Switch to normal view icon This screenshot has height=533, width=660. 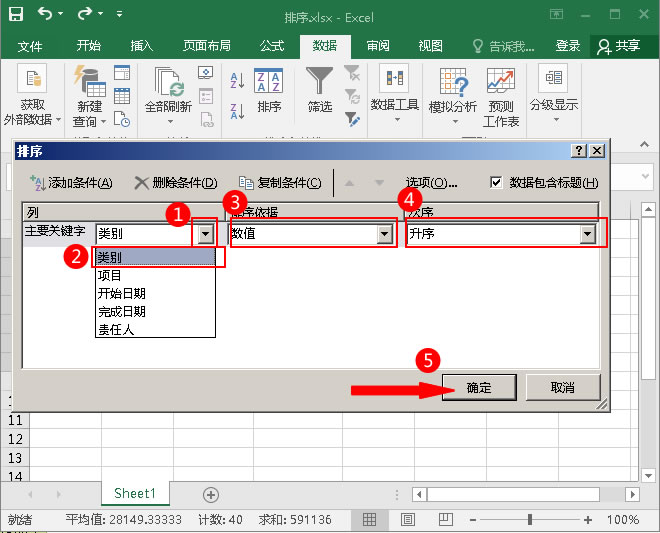369,520
